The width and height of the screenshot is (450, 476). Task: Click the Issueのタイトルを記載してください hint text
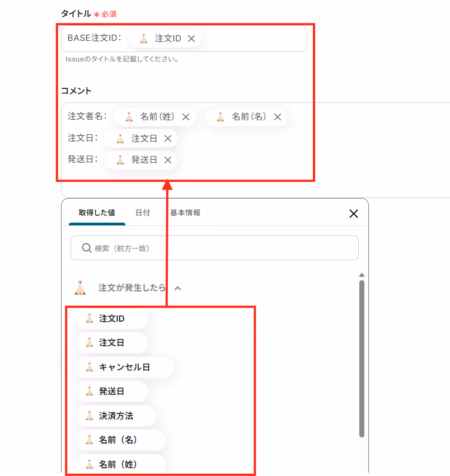point(122,59)
